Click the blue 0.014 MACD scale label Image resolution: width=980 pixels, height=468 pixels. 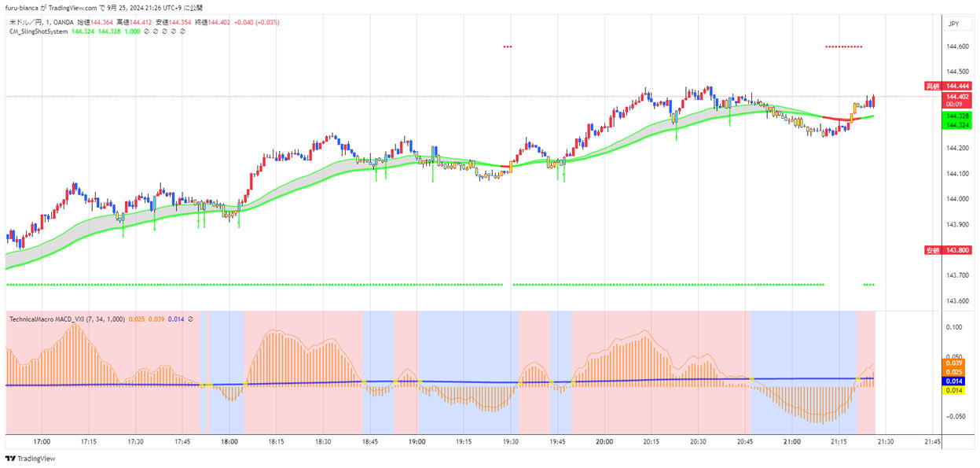pos(955,381)
